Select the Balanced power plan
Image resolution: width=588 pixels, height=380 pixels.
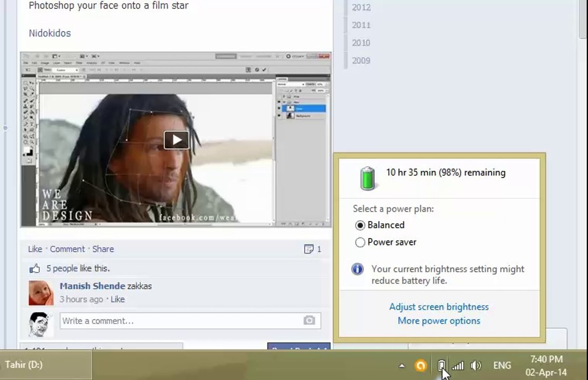(380, 225)
